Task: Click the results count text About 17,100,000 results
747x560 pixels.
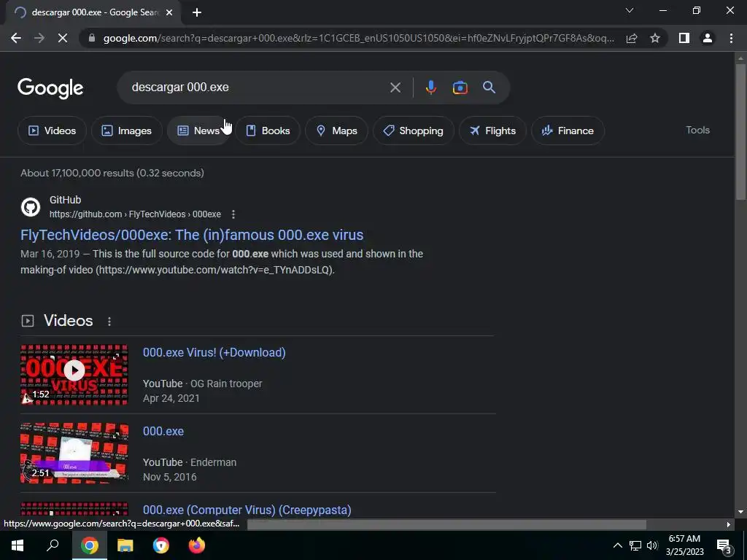Action: pos(112,173)
